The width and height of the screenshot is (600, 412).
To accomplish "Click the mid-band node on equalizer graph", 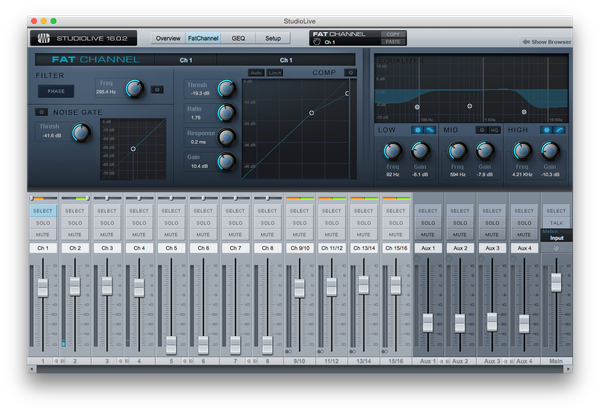I will point(470,106).
